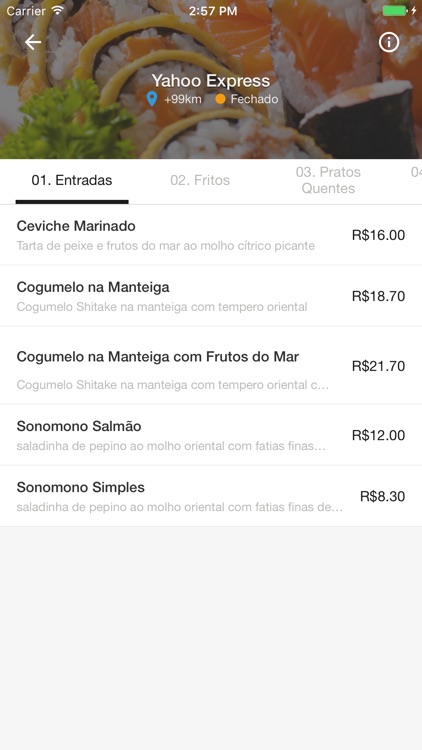Tap the back arrow icon
422x750 pixels.
pos(33,42)
